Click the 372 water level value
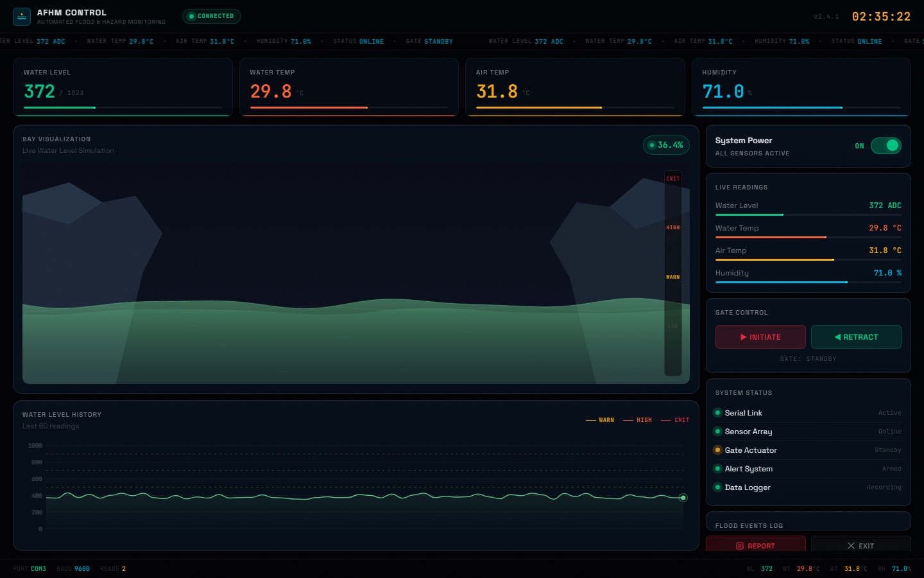The height and width of the screenshot is (578, 924). 40,92
